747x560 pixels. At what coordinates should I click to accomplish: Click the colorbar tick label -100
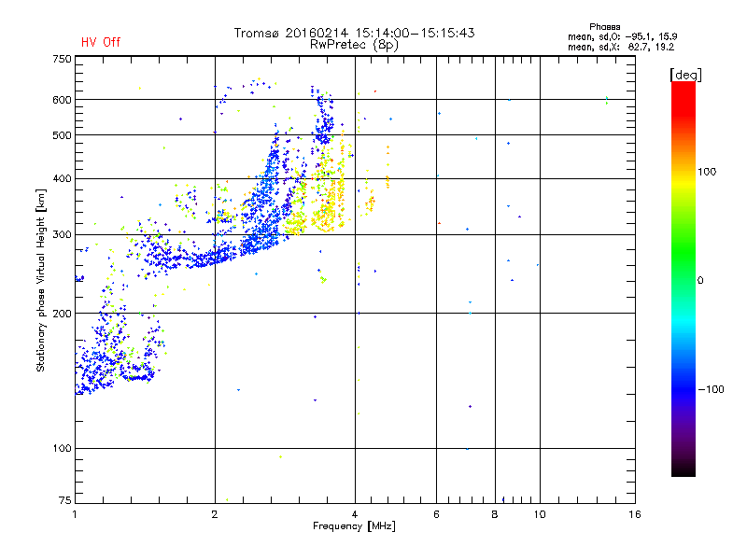pyautogui.click(x=711, y=389)
